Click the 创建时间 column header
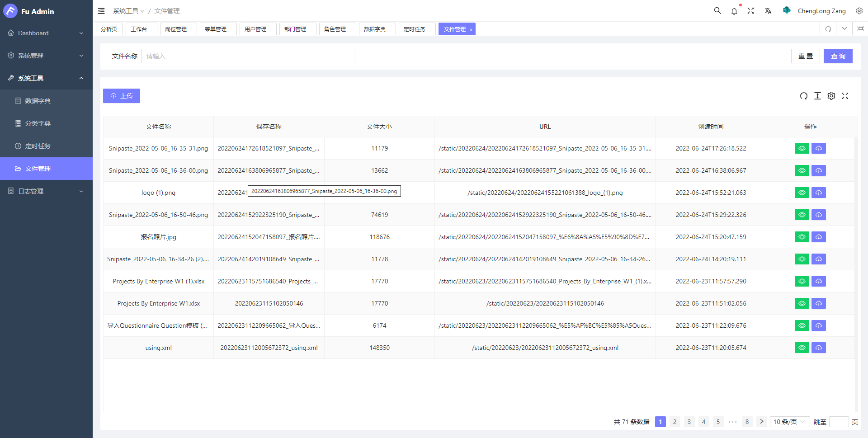This screenshot has width=868, height=438. (x=711, y=127)
